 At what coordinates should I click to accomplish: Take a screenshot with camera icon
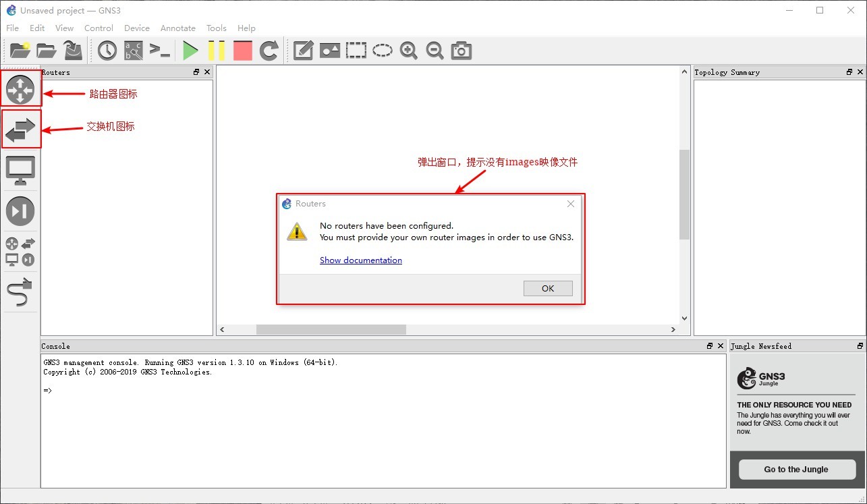click(x=462, y=51)
